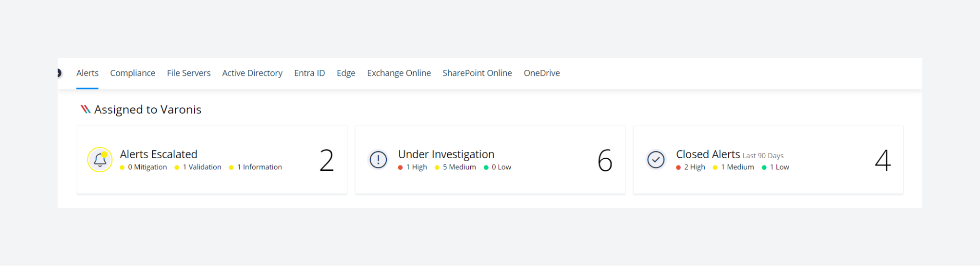
Task: Filter Closed Alerts by 2 High
Action: (694, 167)
